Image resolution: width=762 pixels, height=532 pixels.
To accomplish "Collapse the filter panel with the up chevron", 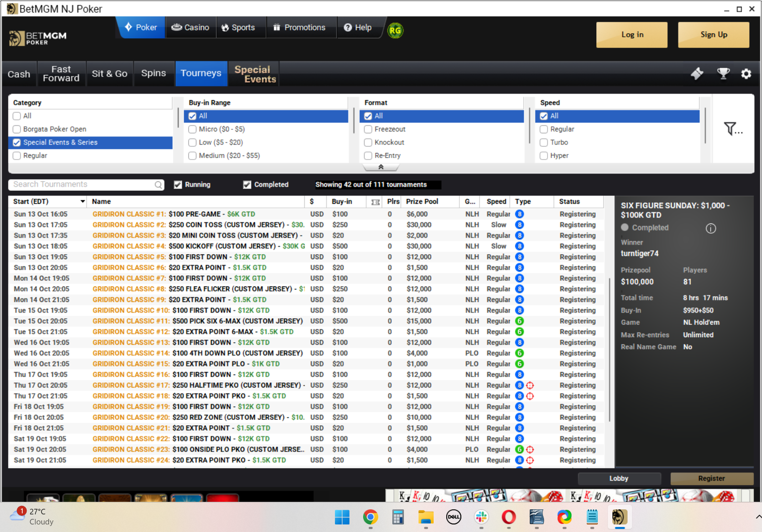I will click(381, 167).
